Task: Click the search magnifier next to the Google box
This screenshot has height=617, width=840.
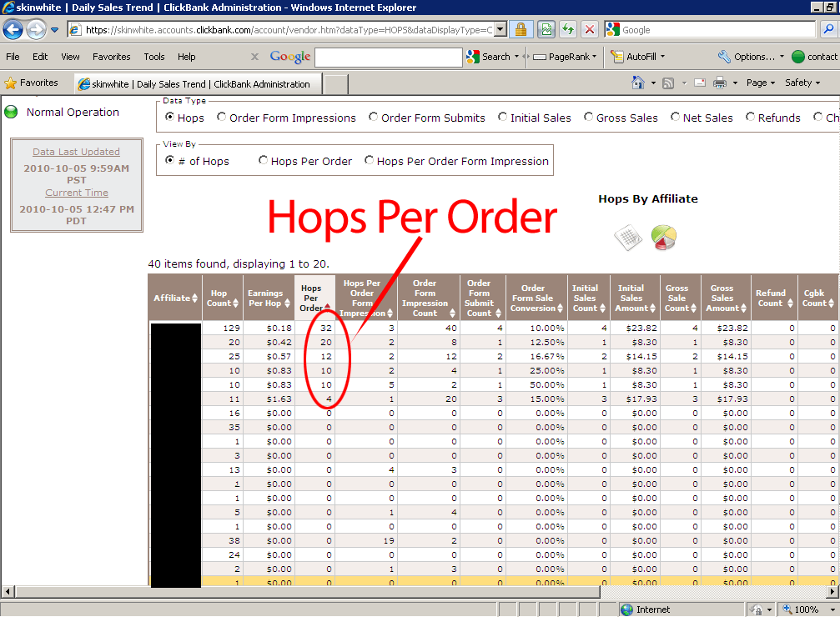Action: pyautogui.click(x=829, y=29)
